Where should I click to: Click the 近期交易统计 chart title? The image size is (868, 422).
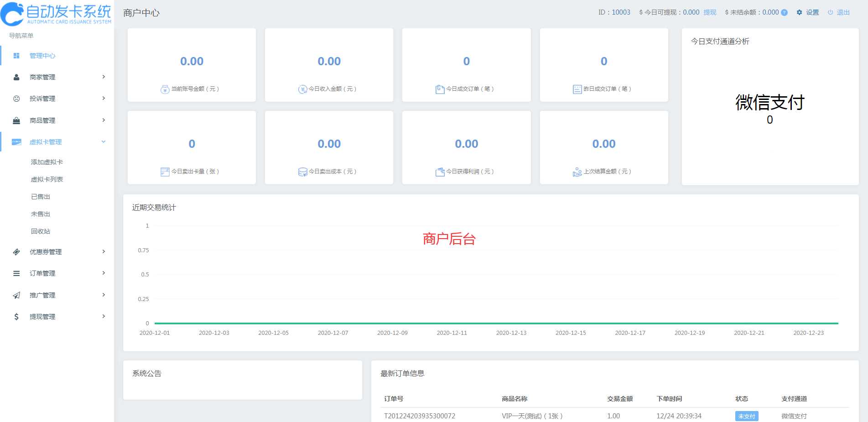[154, 208]
